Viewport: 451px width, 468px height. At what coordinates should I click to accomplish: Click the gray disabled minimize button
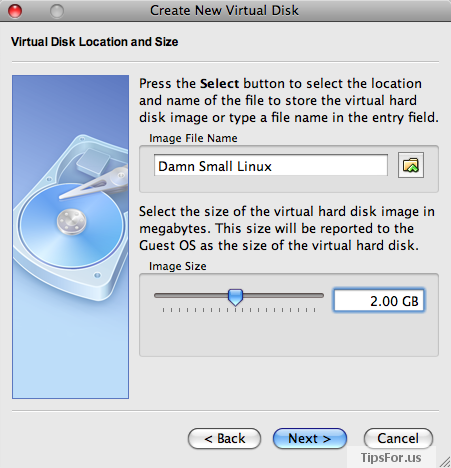point(57,11)
